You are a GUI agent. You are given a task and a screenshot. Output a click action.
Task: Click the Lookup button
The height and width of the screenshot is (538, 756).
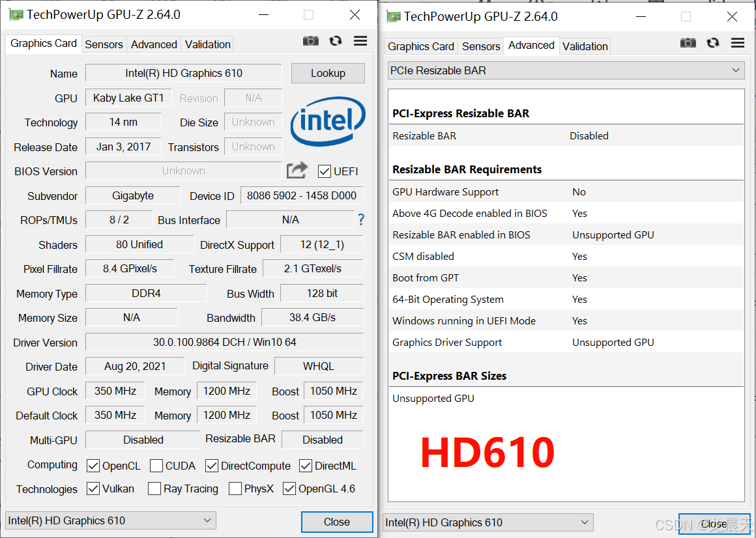(328, 73)
